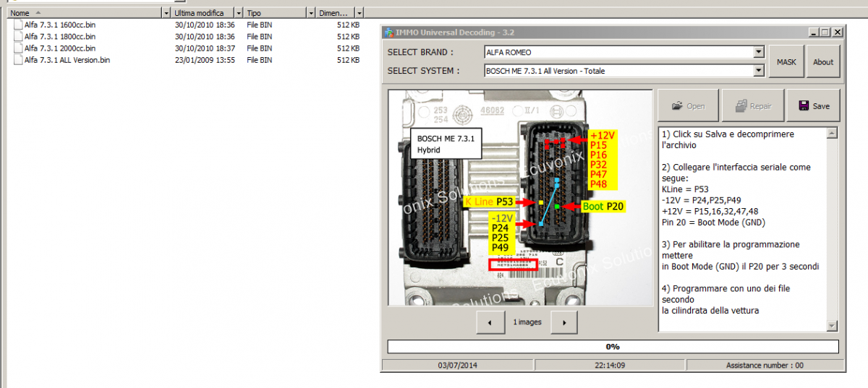
Task: Click the SELECT BRAND : label
Action: 421,52
